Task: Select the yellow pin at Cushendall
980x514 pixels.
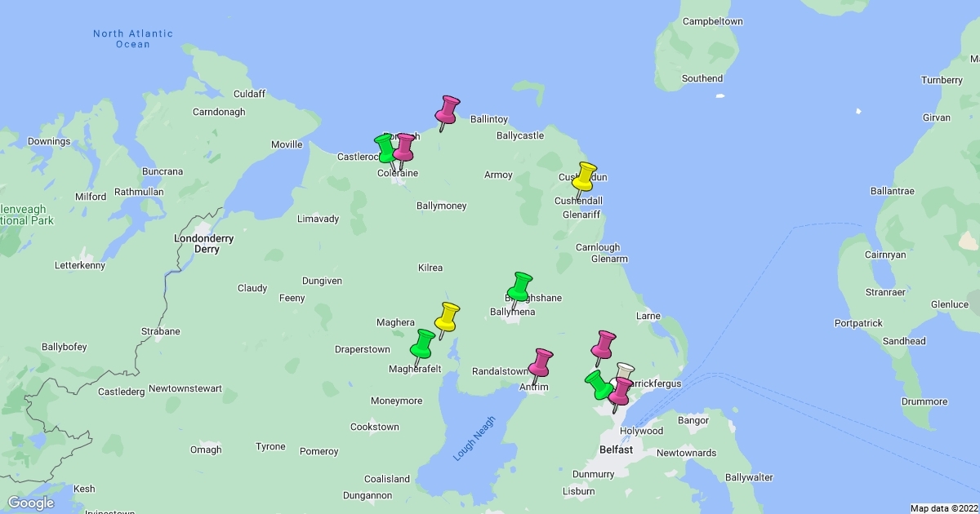Action: 586,176
